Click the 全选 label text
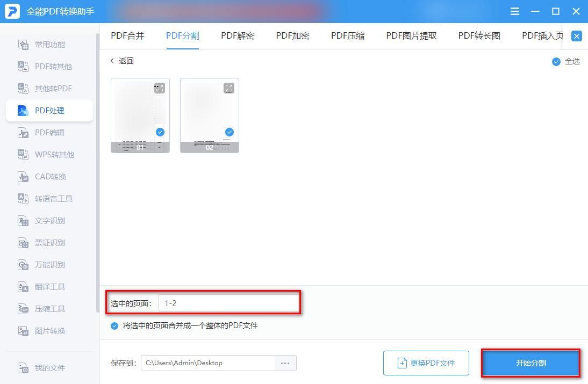The image size is (588, 384). (x=572, y=61)
